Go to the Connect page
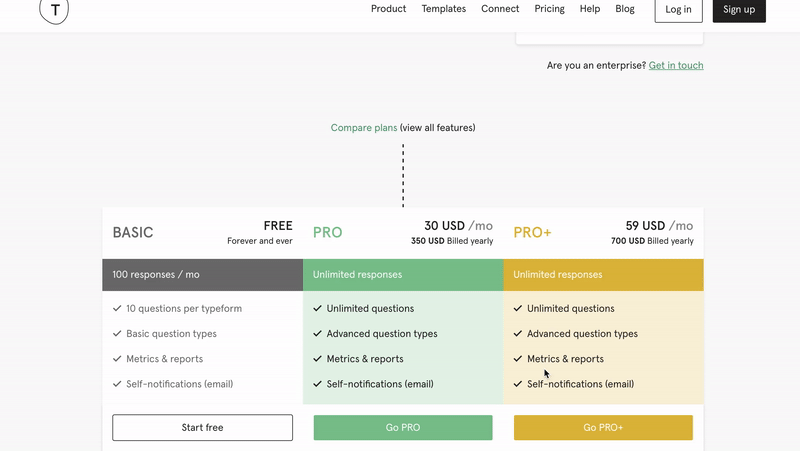The width and height of the screenshot is (800, 451). 500,9
